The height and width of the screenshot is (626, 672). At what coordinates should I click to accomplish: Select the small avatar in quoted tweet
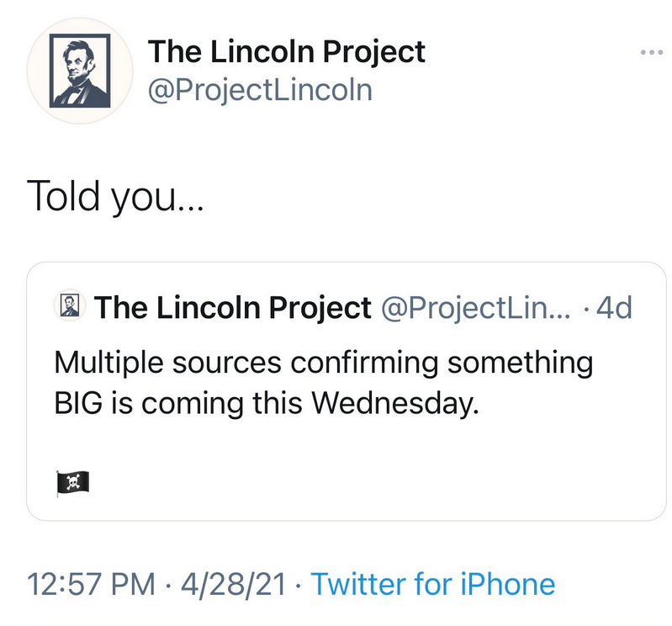[70, 305]
